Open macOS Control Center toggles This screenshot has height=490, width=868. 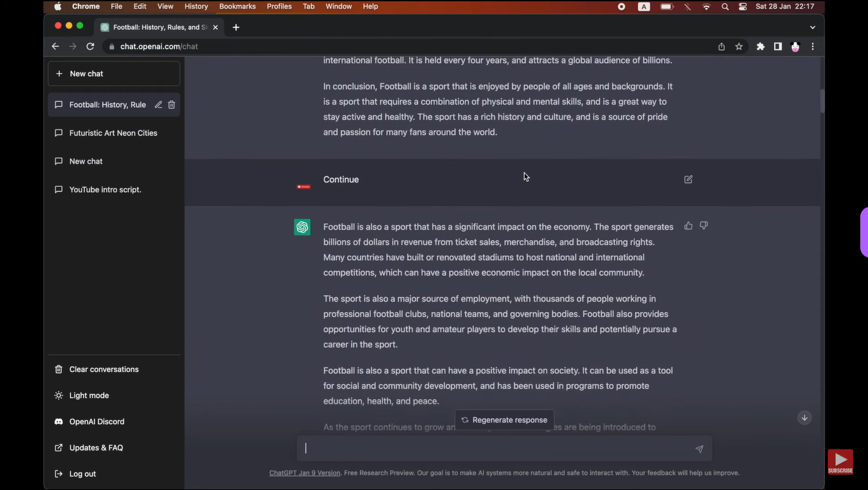[x=742, y=6]
